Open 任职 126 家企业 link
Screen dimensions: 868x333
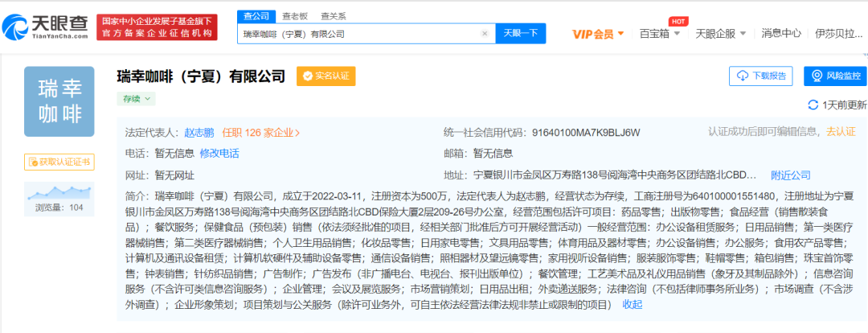tap(260, 133)
